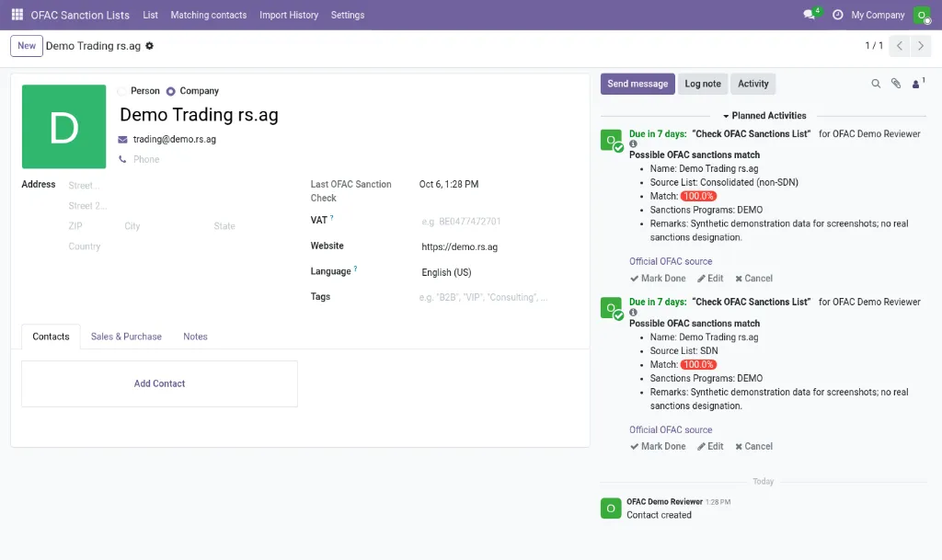Viewport: 942px width, 560px height.
Task: Select the Person radio button
Action: click(122, 91)
